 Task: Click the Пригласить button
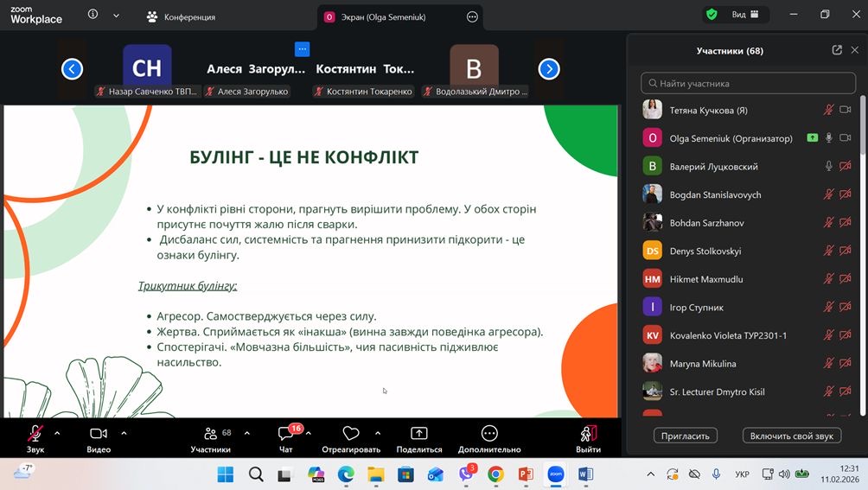[x=685, y=436]
